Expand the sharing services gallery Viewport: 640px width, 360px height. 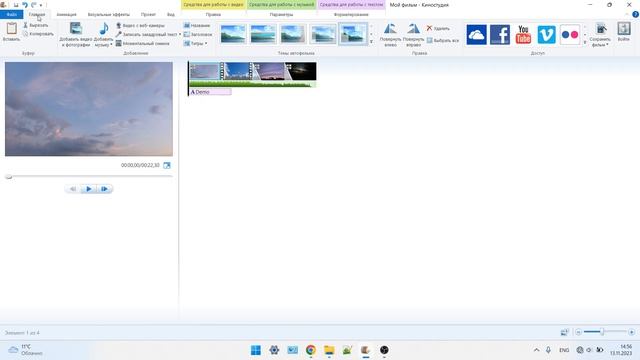585,42
